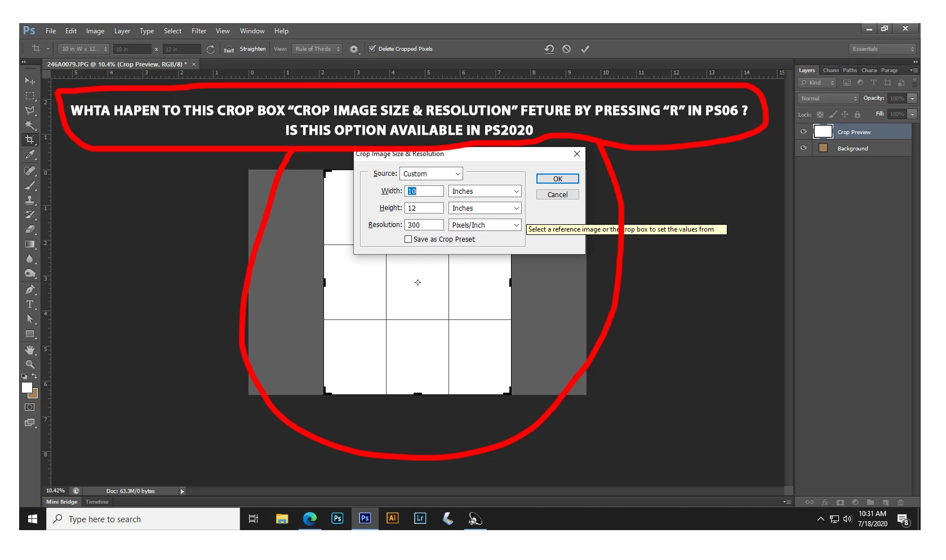
Task: Hide the Crop Preview layer
Action: pos(803,132)
